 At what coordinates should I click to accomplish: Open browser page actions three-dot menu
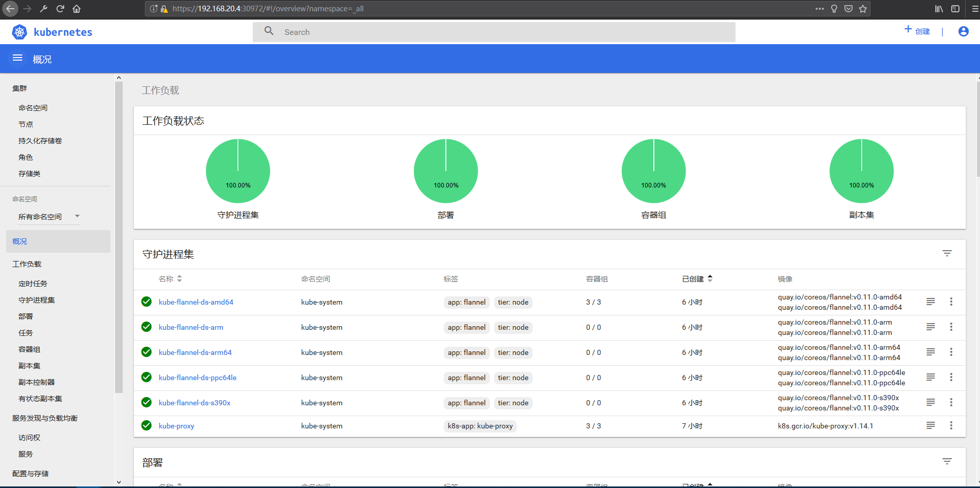coord(819,9)
